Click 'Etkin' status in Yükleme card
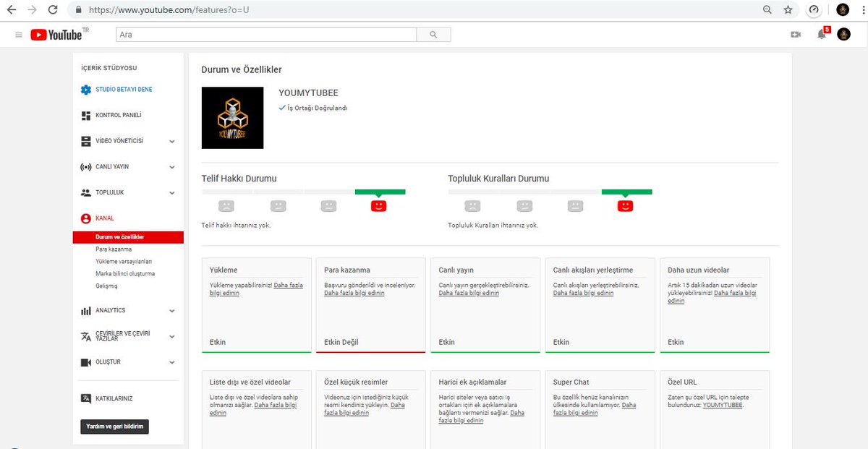The height and width of the screenshot is (449, 868). coord(218,342)
